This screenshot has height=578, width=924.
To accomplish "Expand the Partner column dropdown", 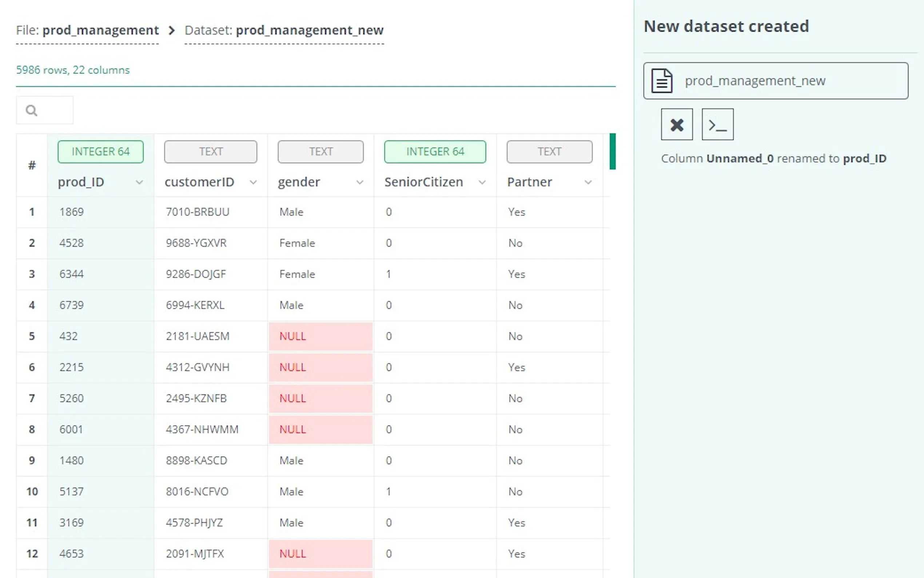I will pos(588,182).
